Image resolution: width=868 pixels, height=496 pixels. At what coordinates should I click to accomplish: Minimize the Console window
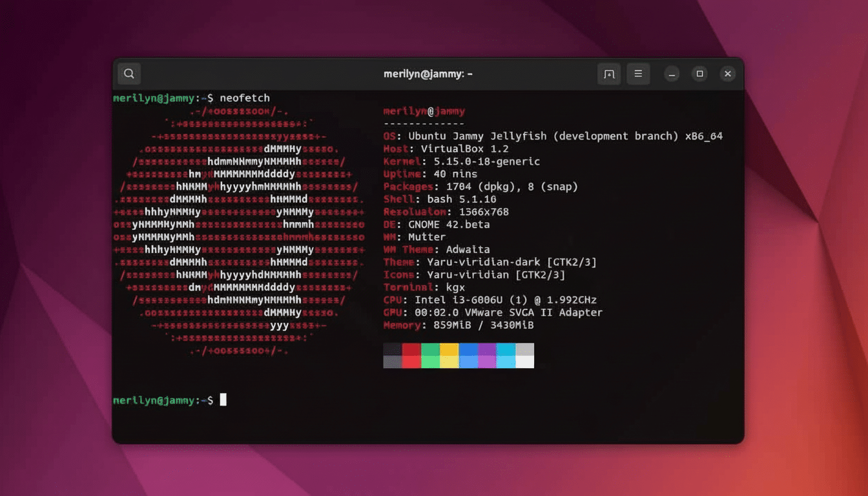click(672, 74)
